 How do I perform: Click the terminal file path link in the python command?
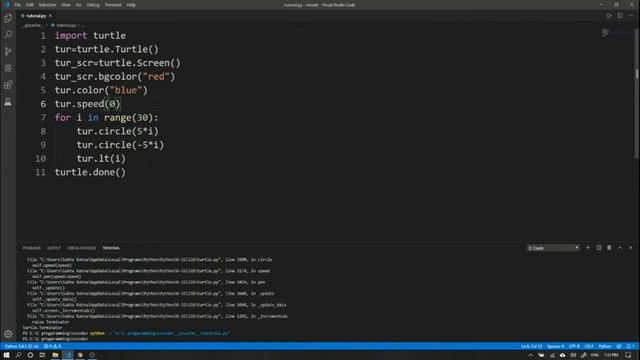pos(172,333)
